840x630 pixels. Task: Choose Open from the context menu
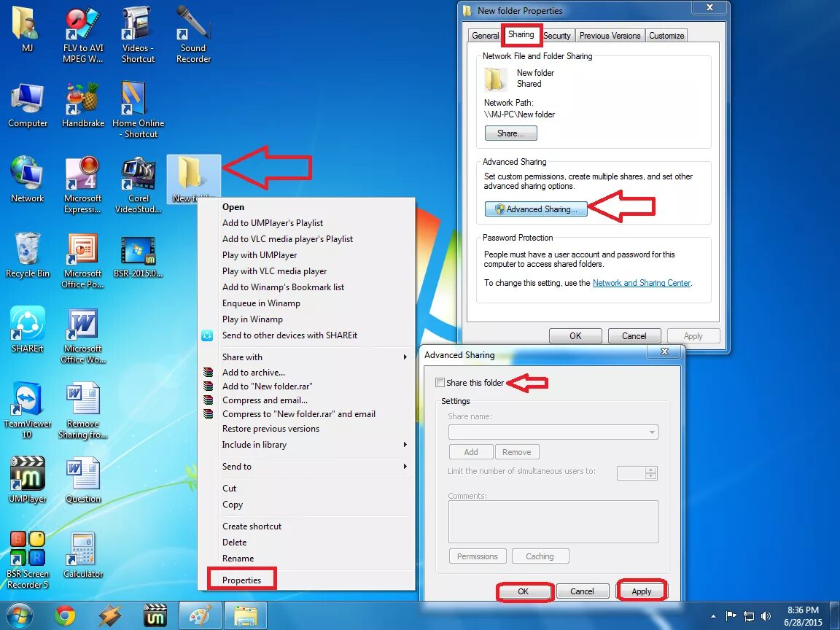pos(306,207)
